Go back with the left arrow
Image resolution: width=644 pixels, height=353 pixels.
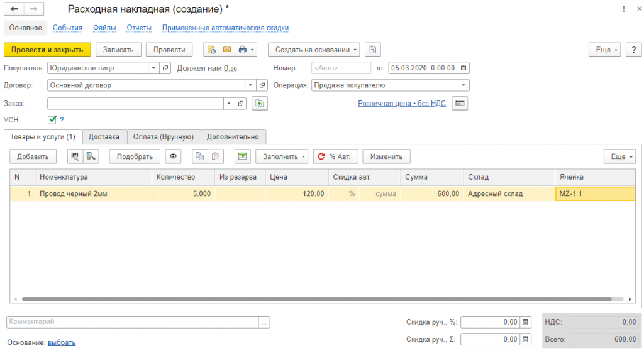(14, 9)
